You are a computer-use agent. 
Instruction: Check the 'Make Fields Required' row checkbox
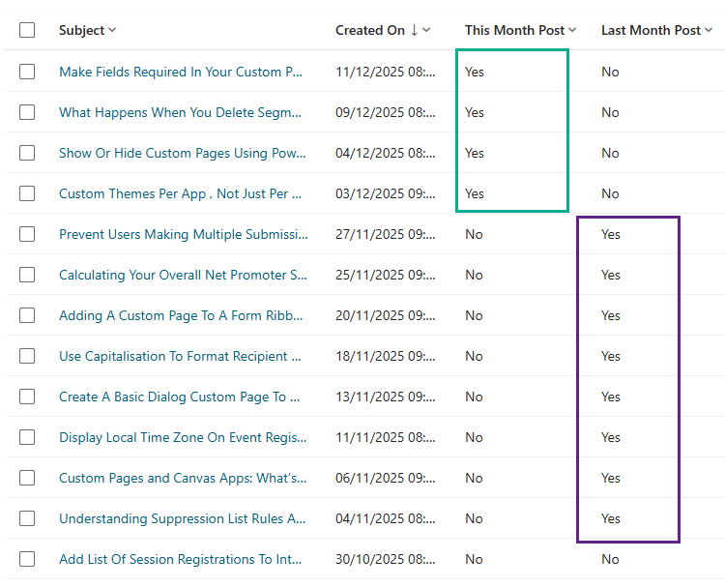point(27,72)
